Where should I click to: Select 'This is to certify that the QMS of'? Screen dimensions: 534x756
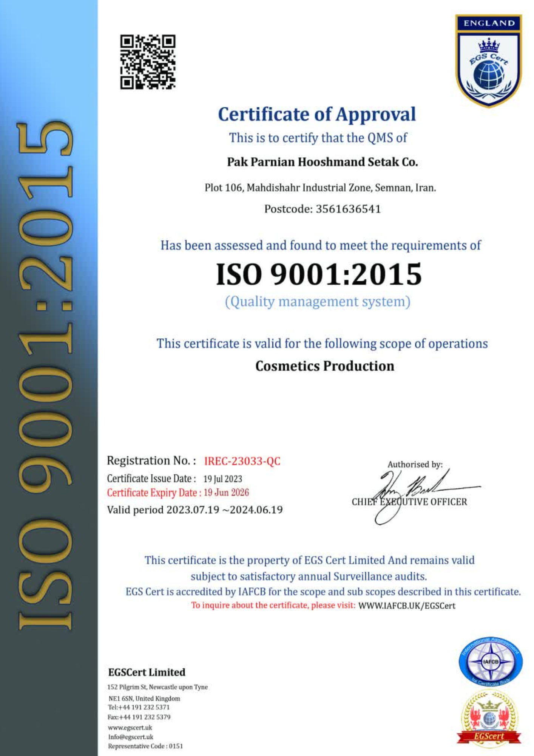(318, 138)
